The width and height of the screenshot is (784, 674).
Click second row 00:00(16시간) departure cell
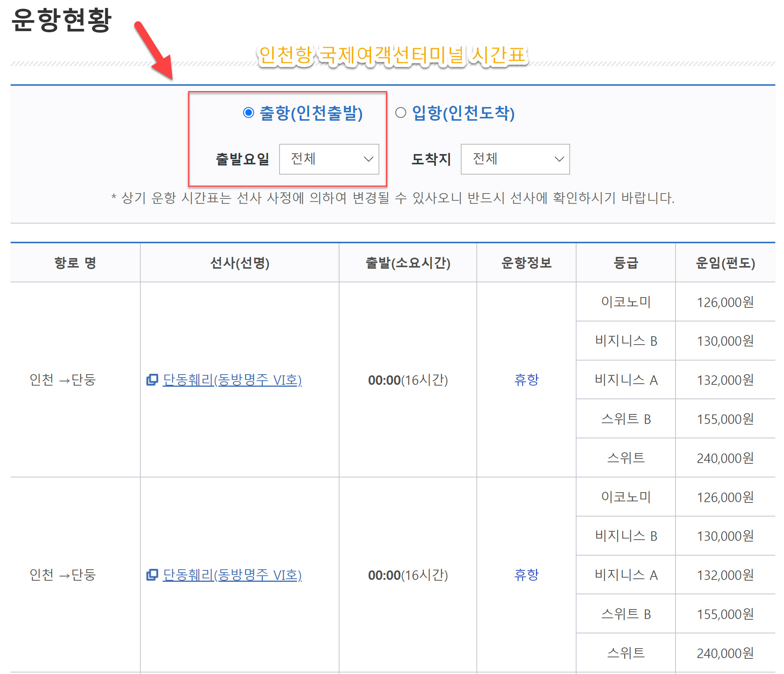pyautogui.click(x=408, y=575)
